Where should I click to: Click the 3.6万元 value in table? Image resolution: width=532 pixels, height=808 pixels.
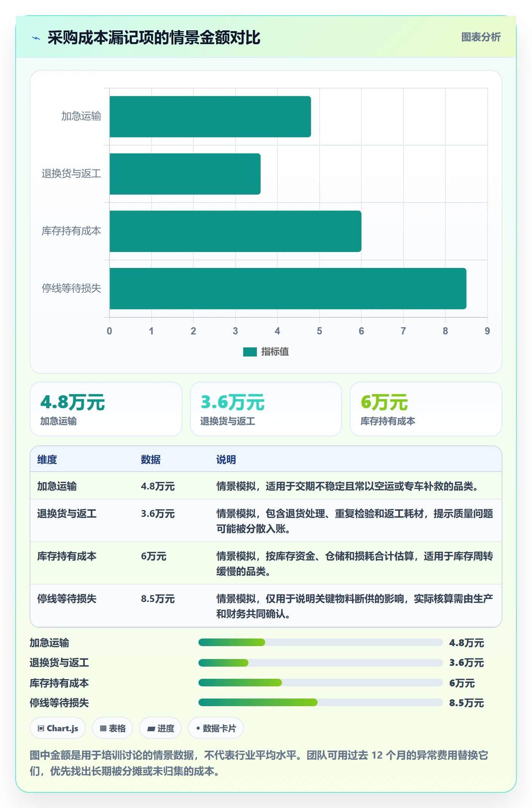point(158,513)
